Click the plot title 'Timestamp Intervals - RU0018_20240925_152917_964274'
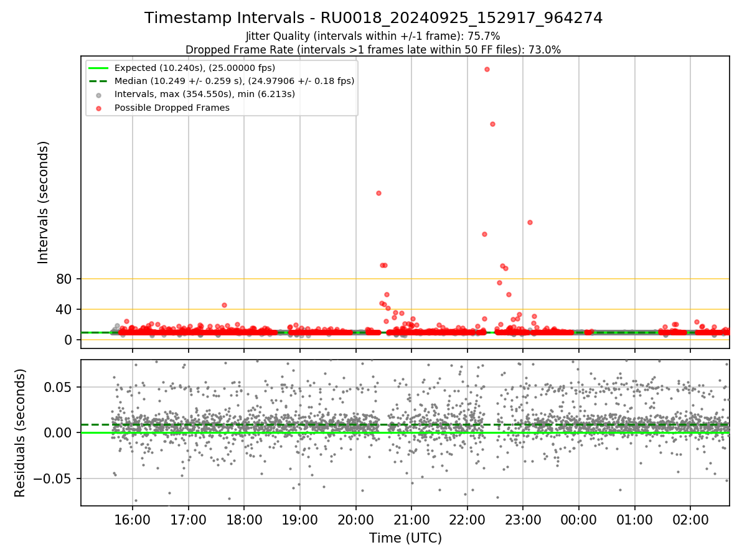The width and height of the screenshot is (747, 560). pos(374,18)
